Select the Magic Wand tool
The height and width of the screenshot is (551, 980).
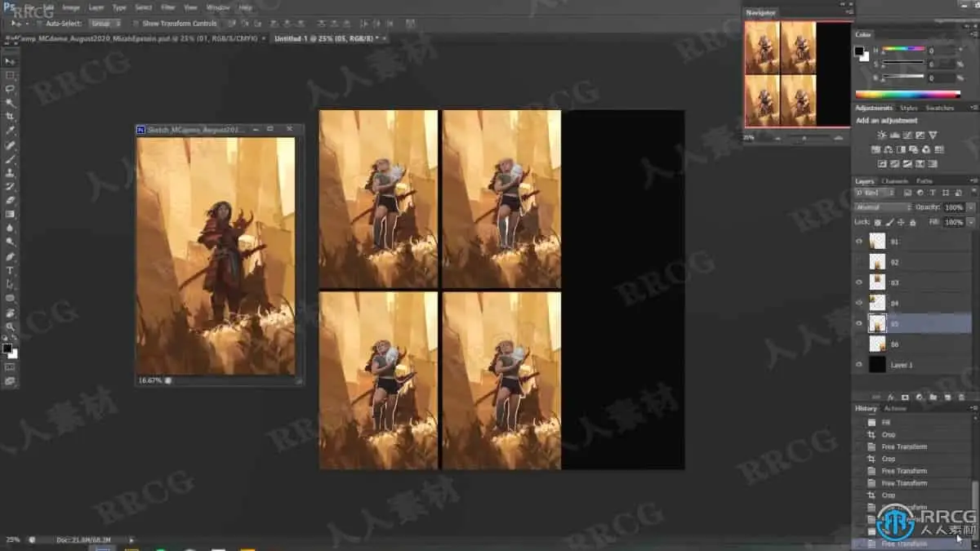[x=10, y=103]
